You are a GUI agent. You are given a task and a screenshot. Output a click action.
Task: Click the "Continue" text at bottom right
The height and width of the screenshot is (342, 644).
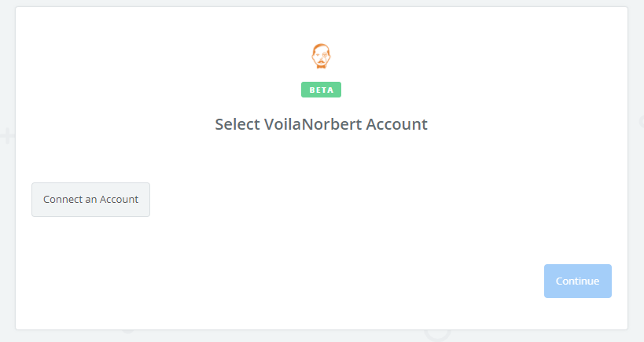tap(577, 281)
